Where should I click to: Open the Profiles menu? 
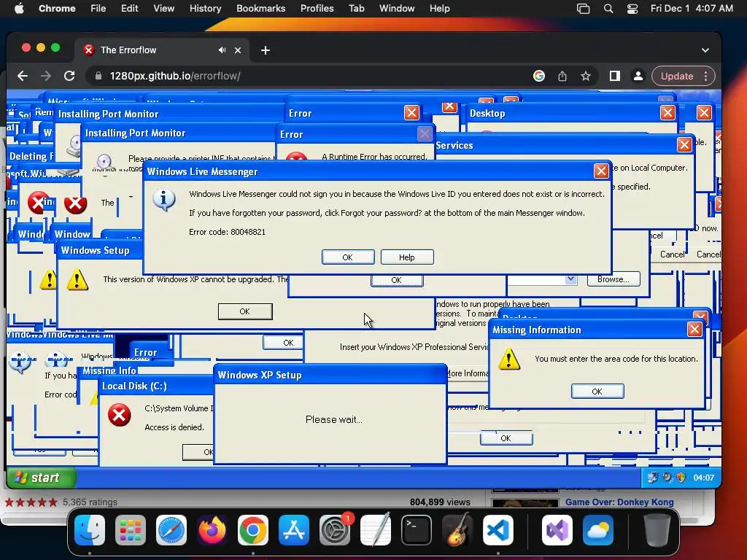pos(317,9)
